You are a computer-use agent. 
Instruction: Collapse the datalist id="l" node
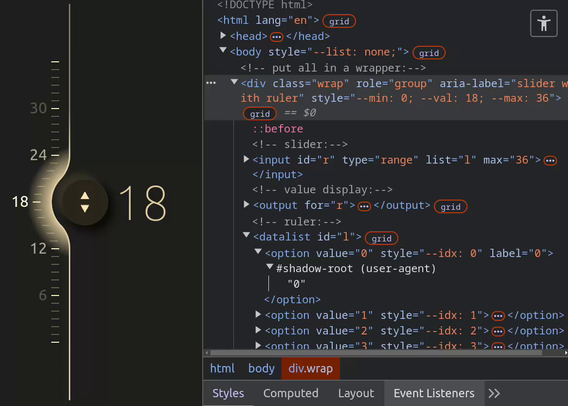coord(246,235)
